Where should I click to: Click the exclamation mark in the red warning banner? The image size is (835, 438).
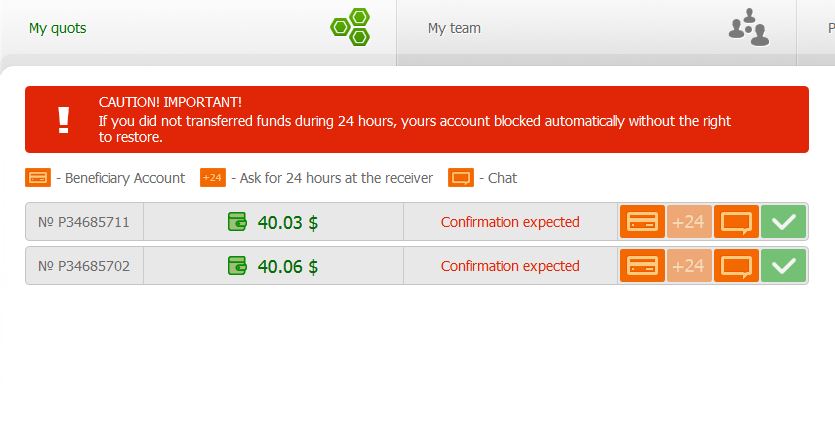(63, 120)
